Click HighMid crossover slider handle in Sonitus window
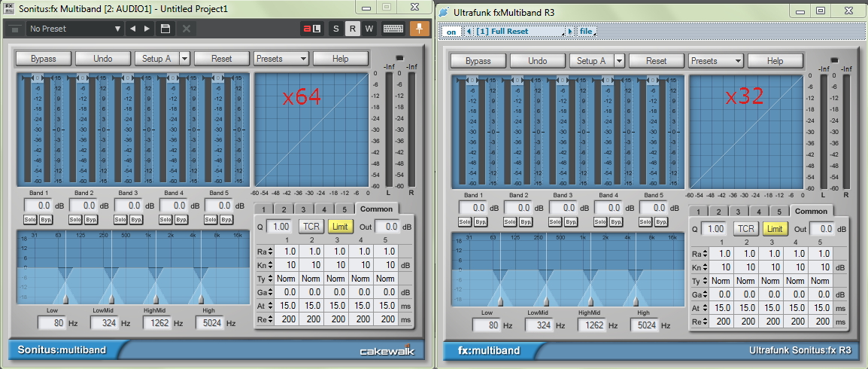 [156, 299]
